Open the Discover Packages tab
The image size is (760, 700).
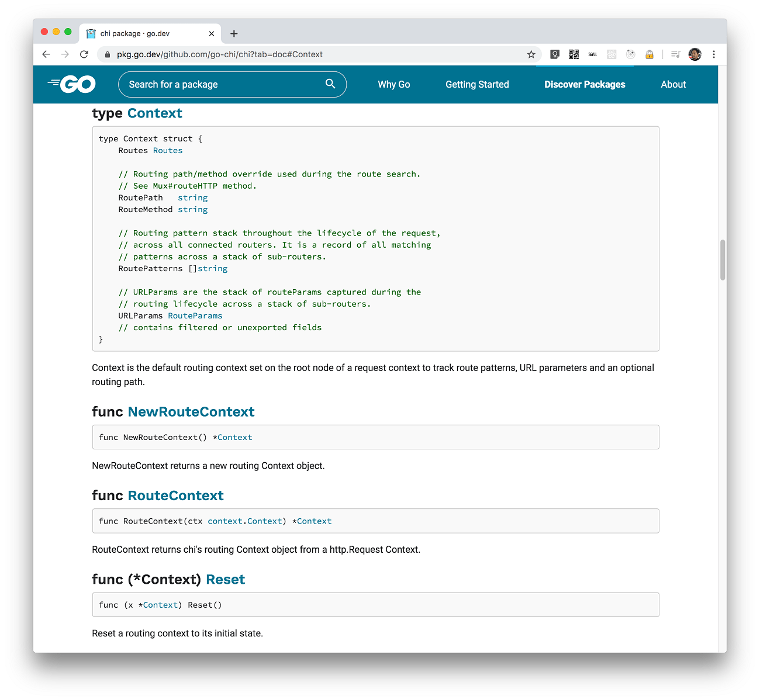[x=585, y=84]
